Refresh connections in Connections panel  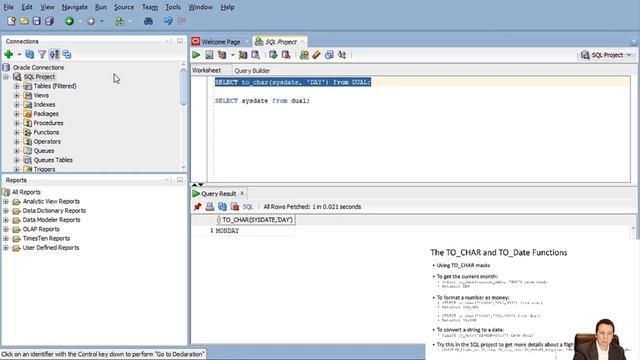[x=30, y=54]
